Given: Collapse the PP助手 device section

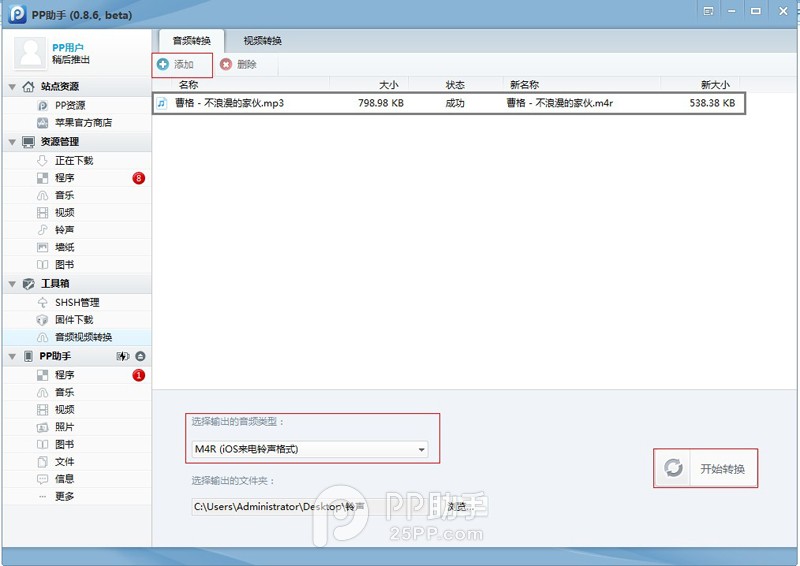Looking at the screenshot, I should click(12, 356).
